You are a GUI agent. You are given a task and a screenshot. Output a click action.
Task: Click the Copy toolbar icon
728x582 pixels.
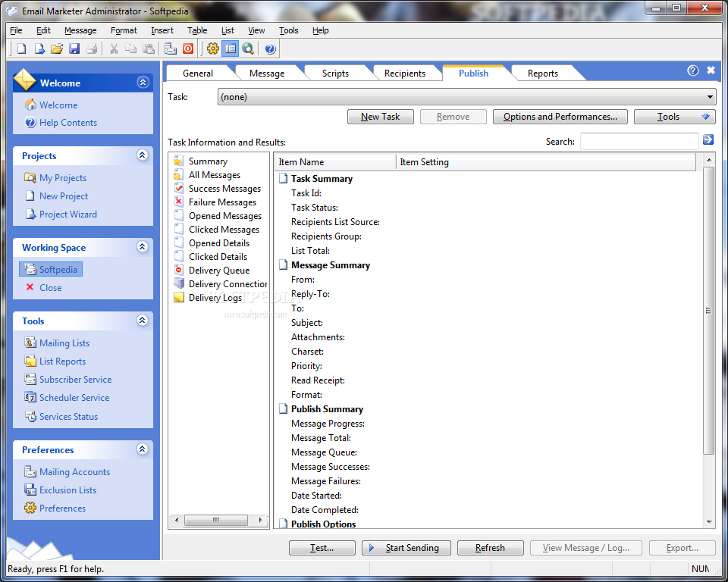coord(131,48)
